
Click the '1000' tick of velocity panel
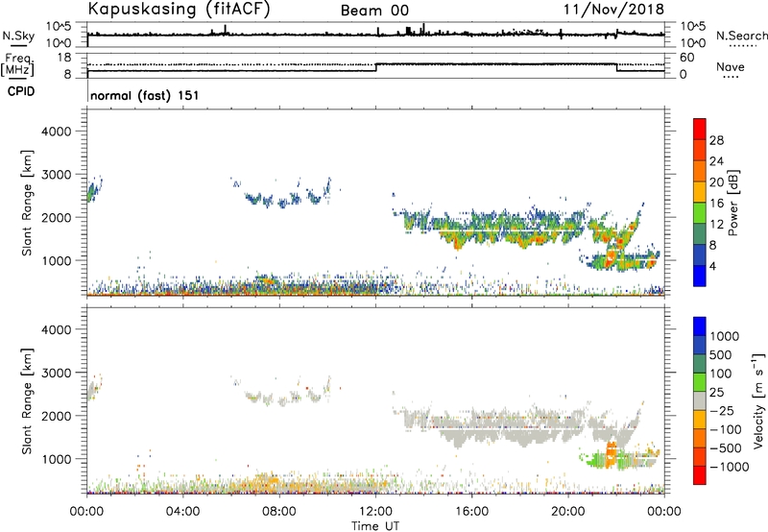coord(57,459)
